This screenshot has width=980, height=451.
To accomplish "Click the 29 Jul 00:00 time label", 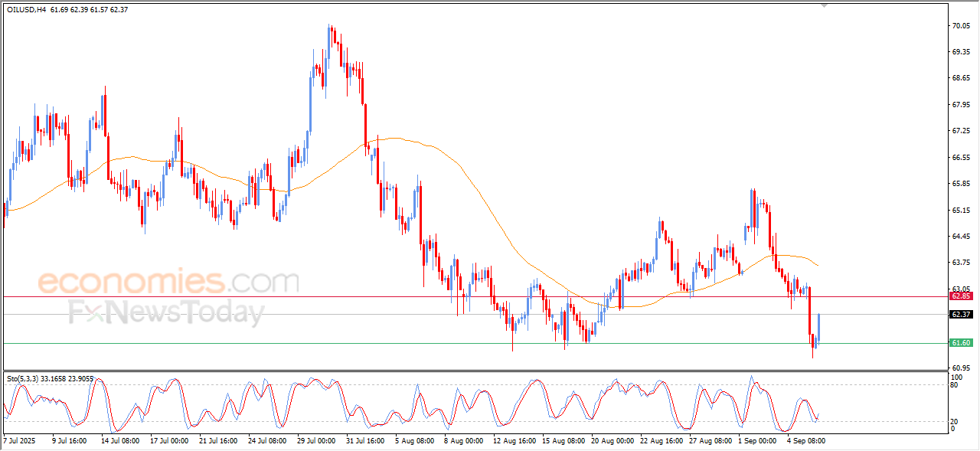I will click(x=316, y=442).
